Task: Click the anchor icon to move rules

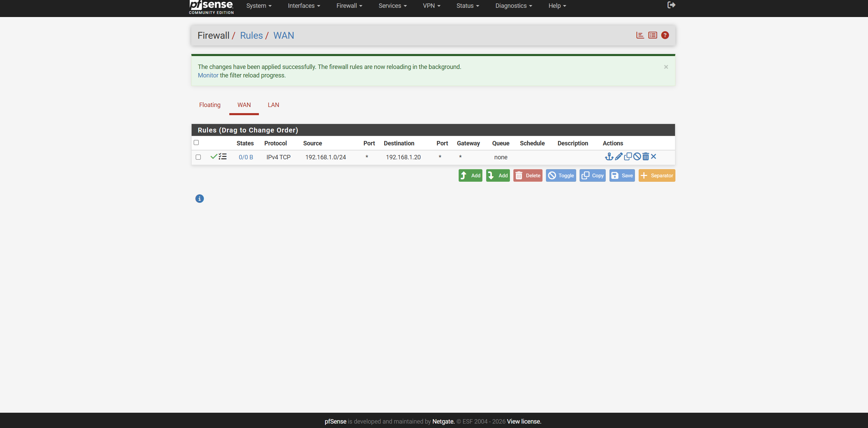Action: (609, 157)
